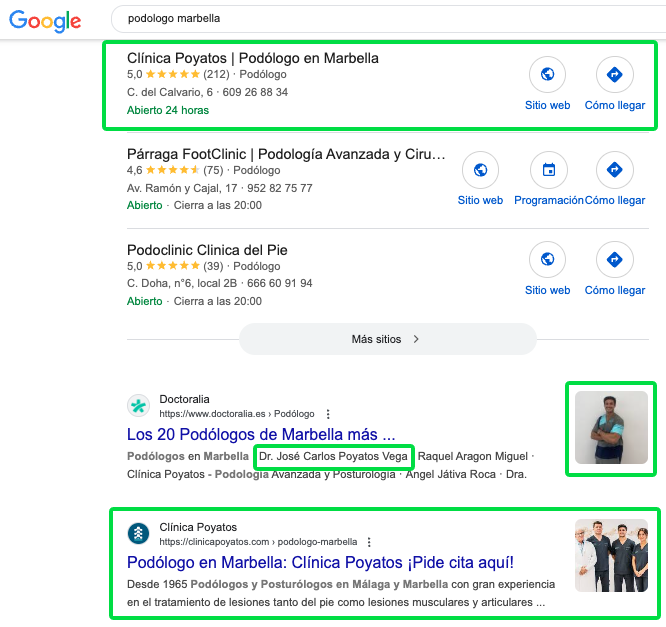Screen dimensions: 666x627
Task: Open the Podoclinic Clinica del Pie listing
Action: [x=207, y=250]
